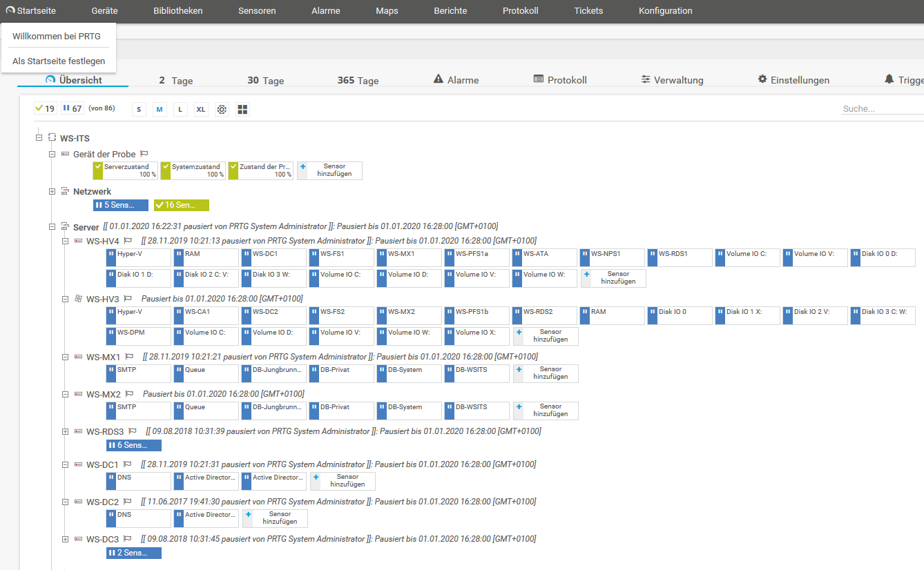Open the Sensoren menu
The height and width of the screenshot is (570, 924).
coord(257,11)
